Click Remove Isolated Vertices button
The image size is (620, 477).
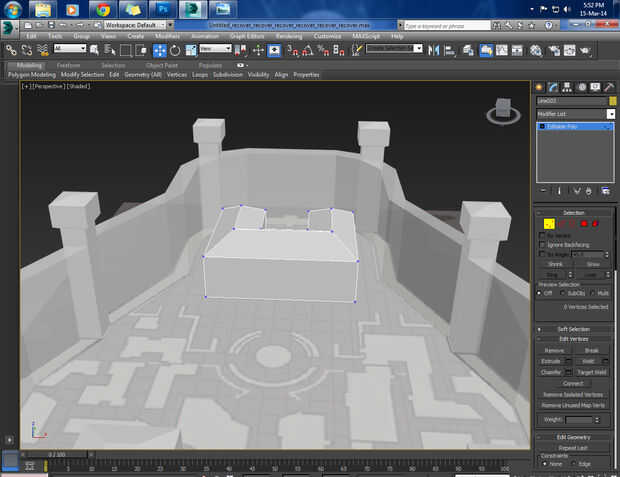tap(573, 394)
